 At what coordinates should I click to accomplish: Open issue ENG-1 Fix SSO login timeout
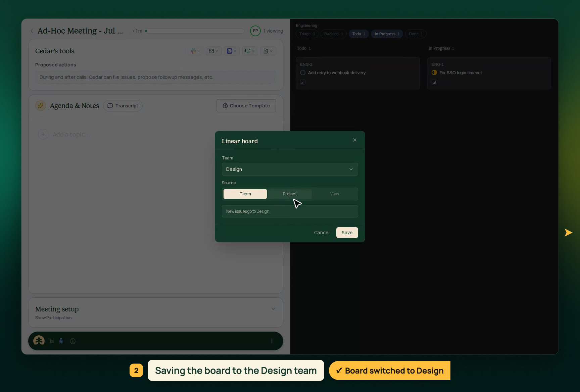[x=489, y=73]
